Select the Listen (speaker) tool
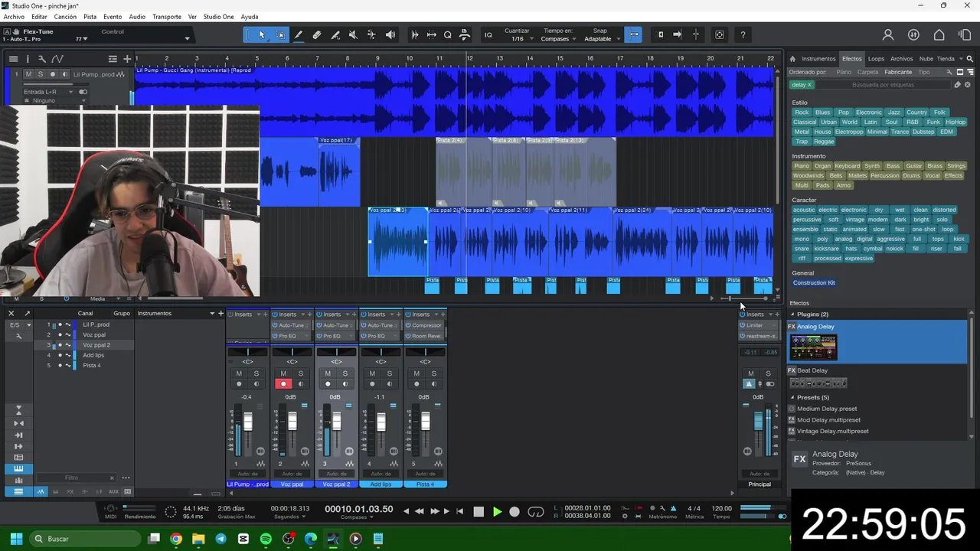Screen dimensions: 980x551 pyautogui.click(x=390, y=34)
